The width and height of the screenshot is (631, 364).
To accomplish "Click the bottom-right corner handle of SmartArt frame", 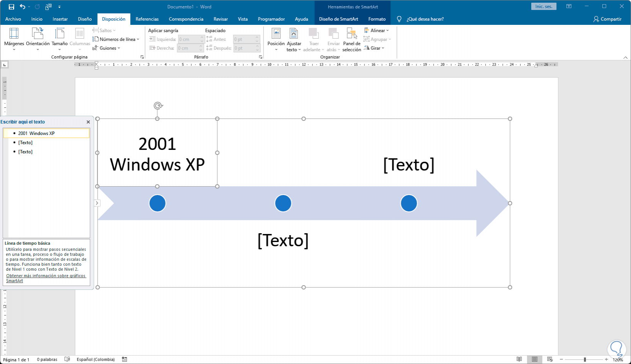I will (x=510, y=288).
